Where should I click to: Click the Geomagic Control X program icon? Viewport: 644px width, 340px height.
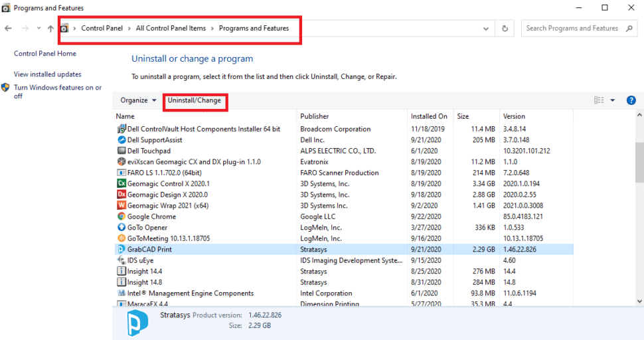(121, 183)
